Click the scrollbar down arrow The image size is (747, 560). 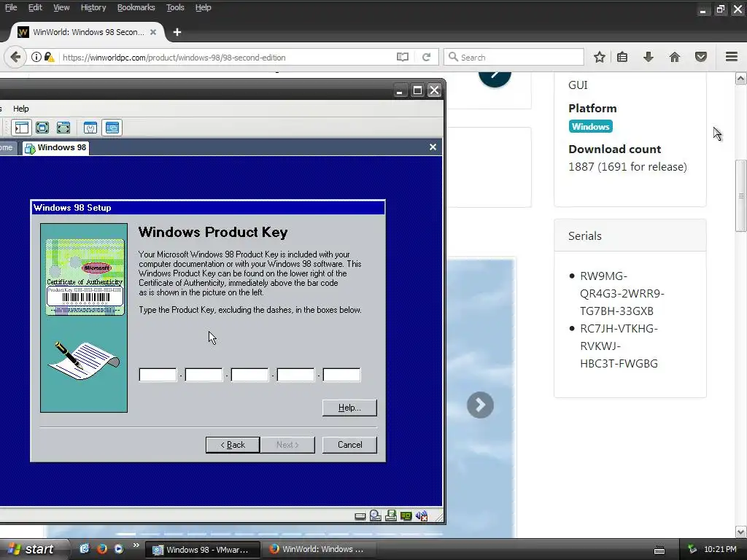[741, 532]
